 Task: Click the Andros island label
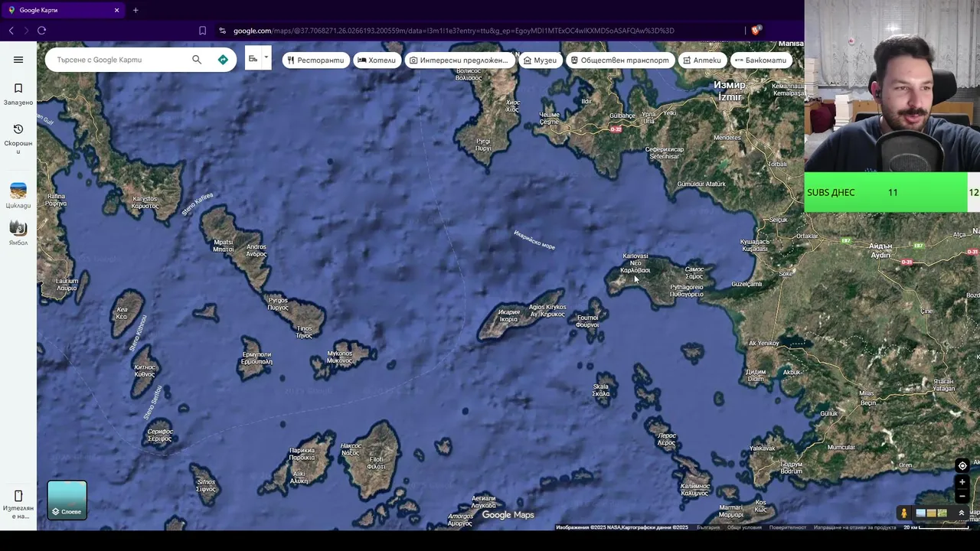tap(256, 250)
